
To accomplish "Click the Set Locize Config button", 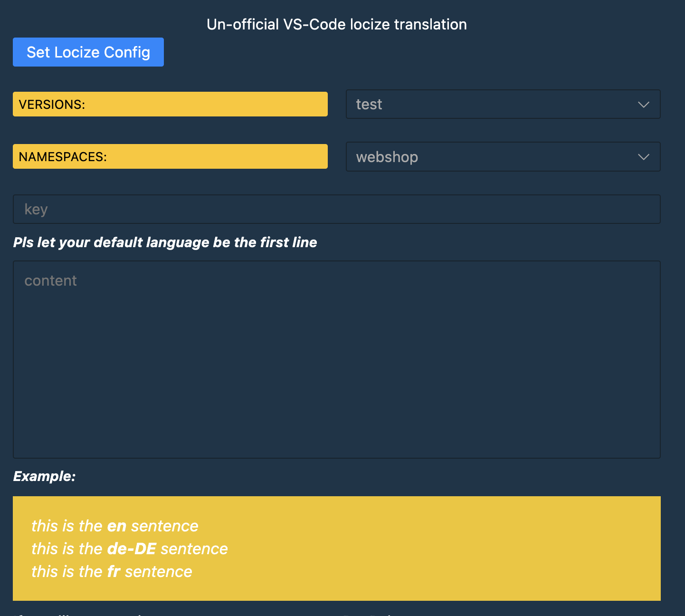I will coord(88,52).
